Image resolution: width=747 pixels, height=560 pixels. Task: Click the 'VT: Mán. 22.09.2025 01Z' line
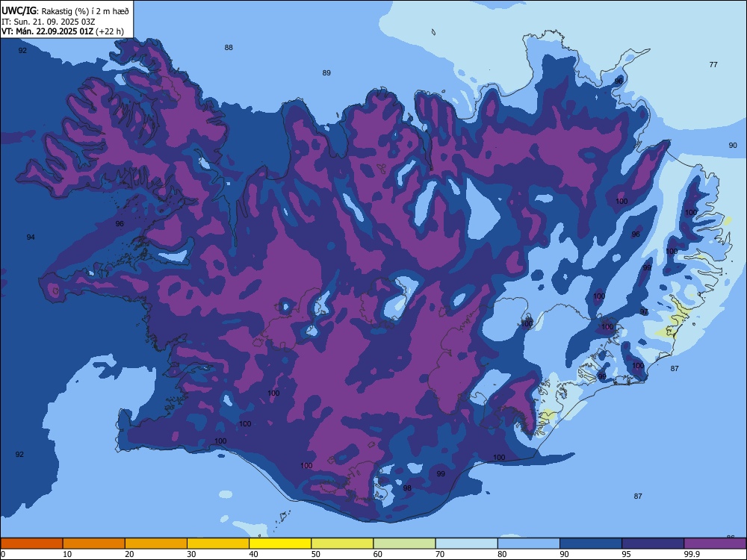(48, 31)
